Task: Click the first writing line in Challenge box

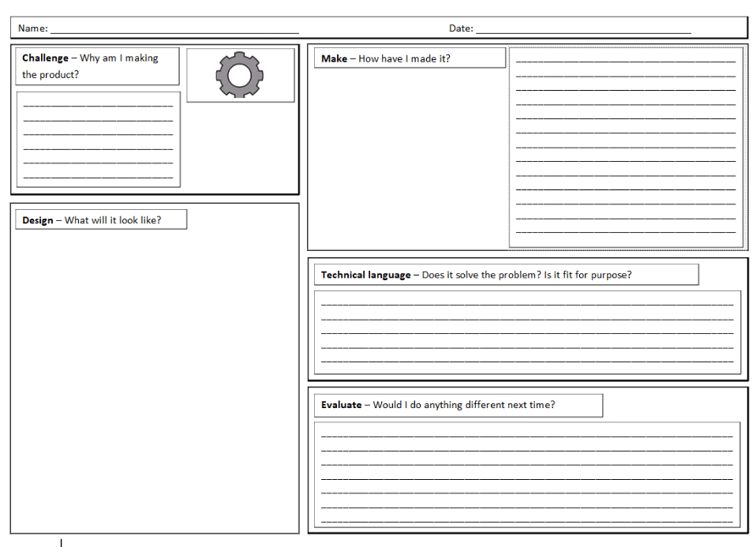Action: [98, 104]
